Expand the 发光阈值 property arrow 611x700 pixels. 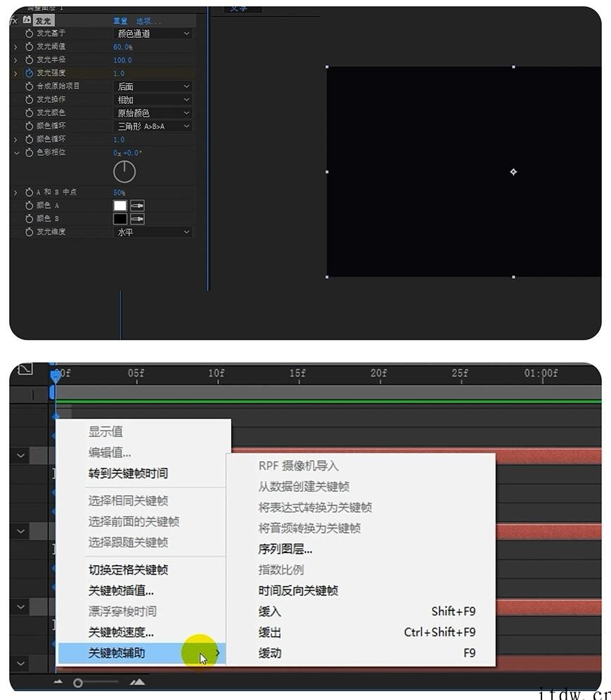[15, 47]
